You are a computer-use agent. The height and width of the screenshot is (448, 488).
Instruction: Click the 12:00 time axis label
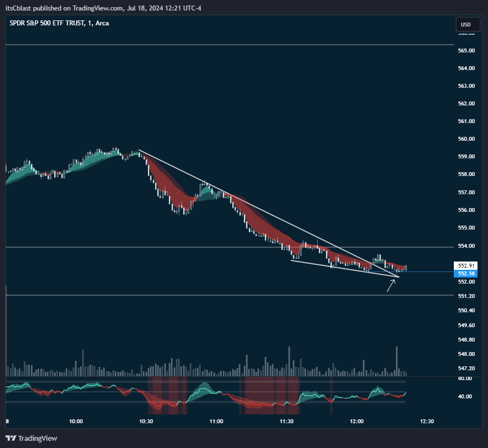[x=357, y=422]
